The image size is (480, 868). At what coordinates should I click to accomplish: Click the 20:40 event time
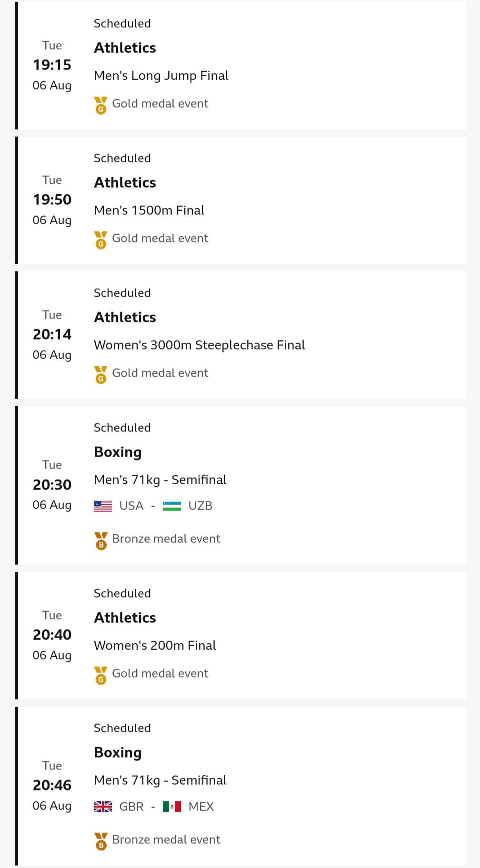coord(52,635)
